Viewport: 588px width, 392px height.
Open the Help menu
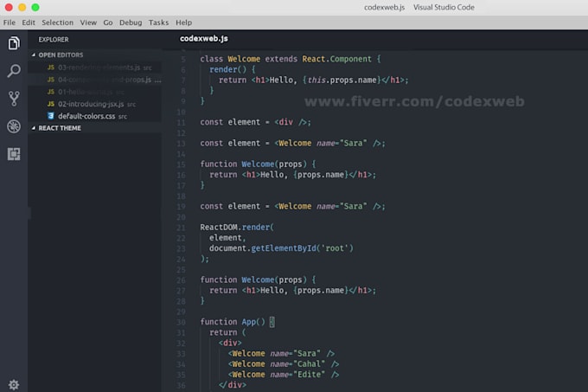(183, 22)
